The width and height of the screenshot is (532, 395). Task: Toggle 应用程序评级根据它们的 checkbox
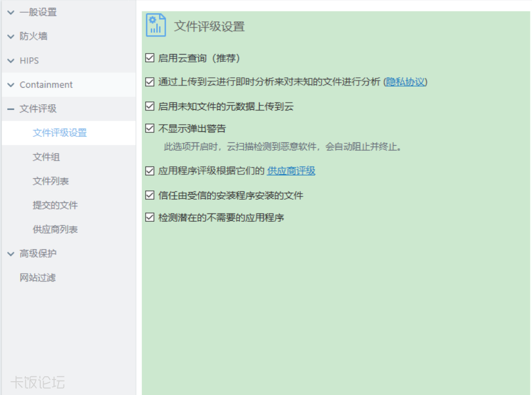pyautogui.click(x=150, y=171)
